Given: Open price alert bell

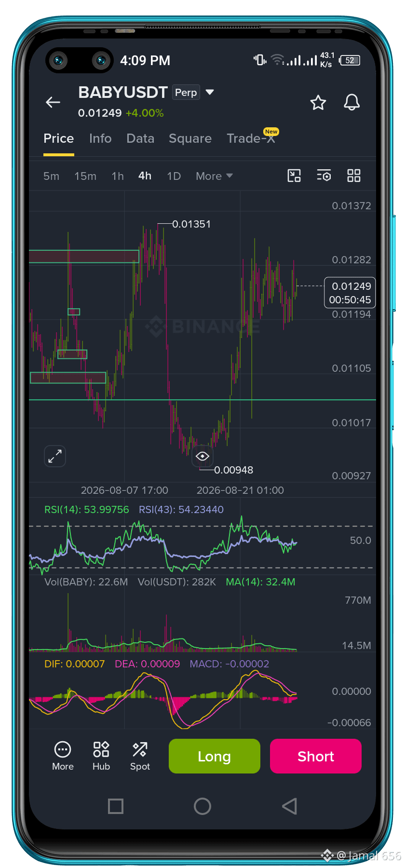Looking at the screenshot, I should [351, 102].
